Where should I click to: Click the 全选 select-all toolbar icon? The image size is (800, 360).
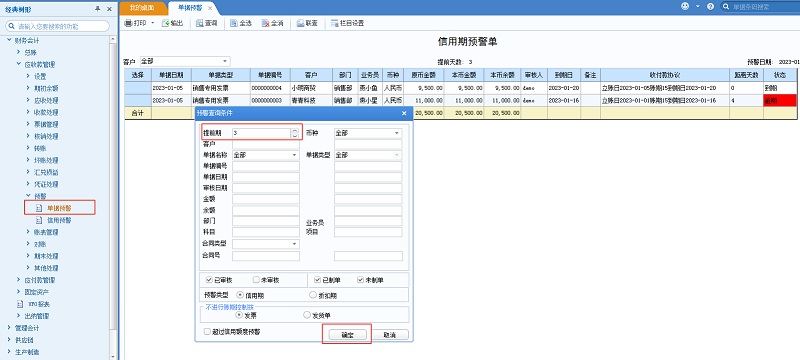234,23
